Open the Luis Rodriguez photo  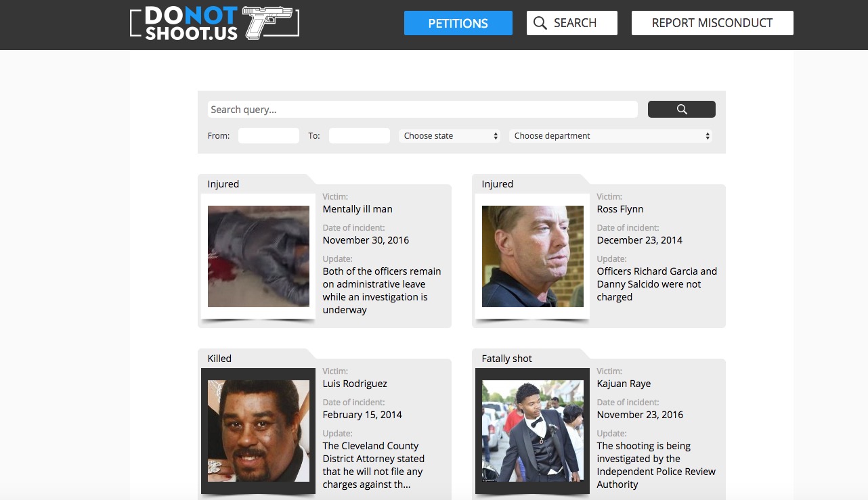[x=259, y=431]
